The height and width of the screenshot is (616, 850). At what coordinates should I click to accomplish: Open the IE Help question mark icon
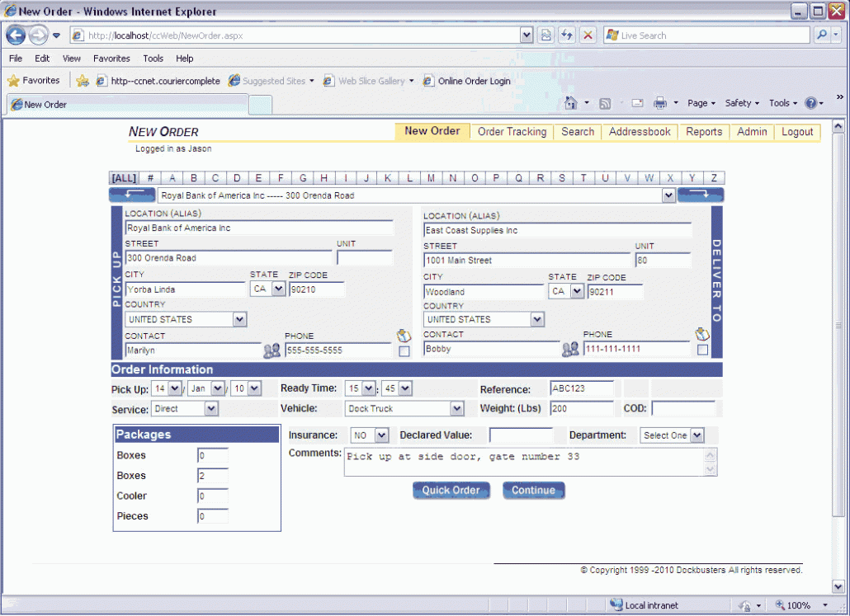tap(810, 103)
